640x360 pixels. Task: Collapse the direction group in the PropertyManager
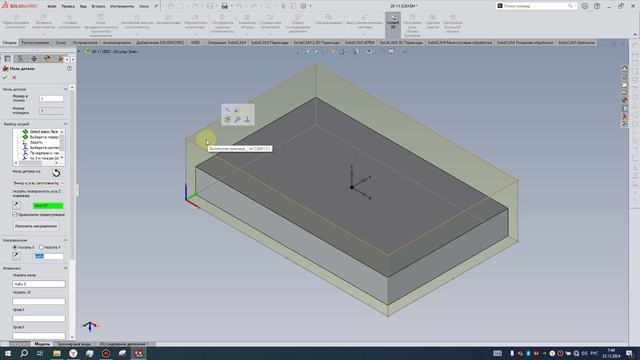pyautogui.click(x=66, y=240)
